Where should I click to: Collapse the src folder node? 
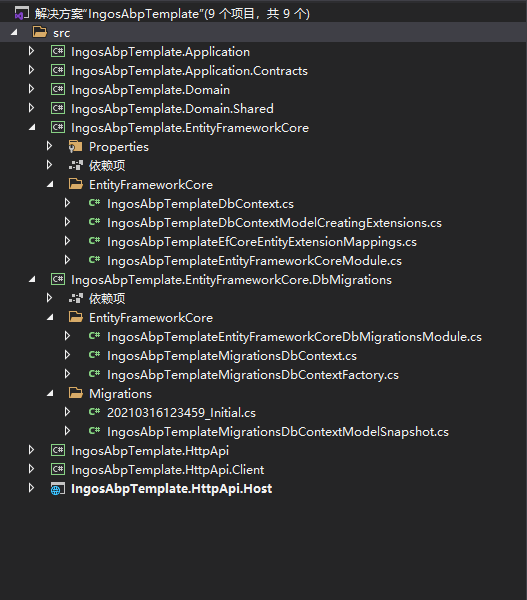coord(14,33)
